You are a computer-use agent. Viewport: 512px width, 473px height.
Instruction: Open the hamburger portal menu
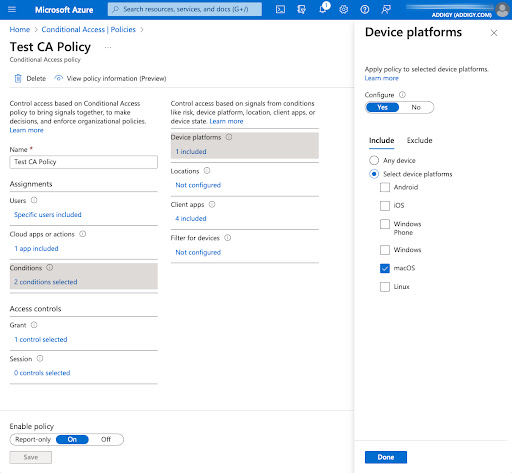tap(12, 9)
